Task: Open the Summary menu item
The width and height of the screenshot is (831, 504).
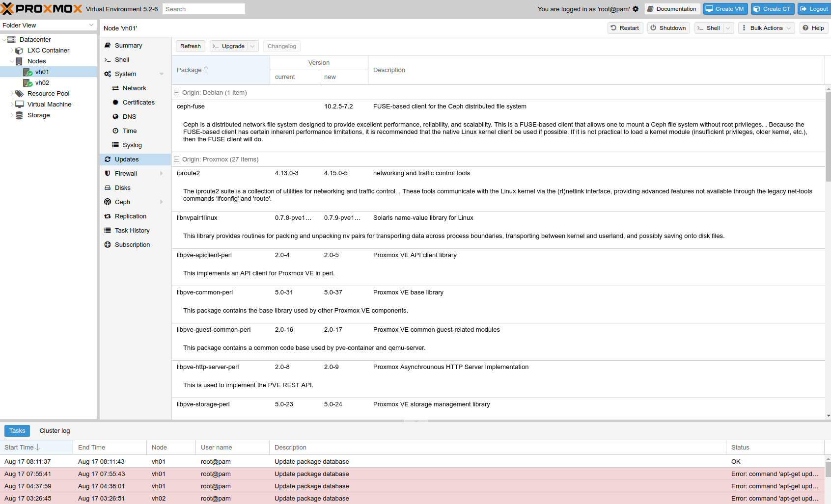Action: [x=136, y=45]
